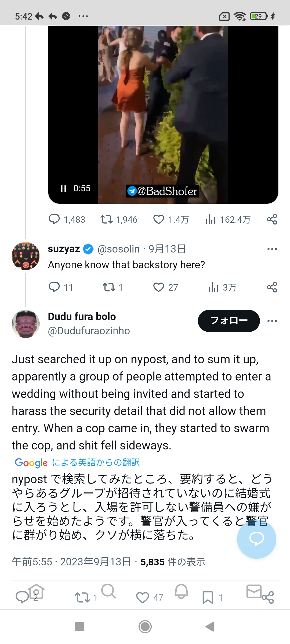Switch to the Notifications bell tab
290x644 pixels.
click(181, 591)
